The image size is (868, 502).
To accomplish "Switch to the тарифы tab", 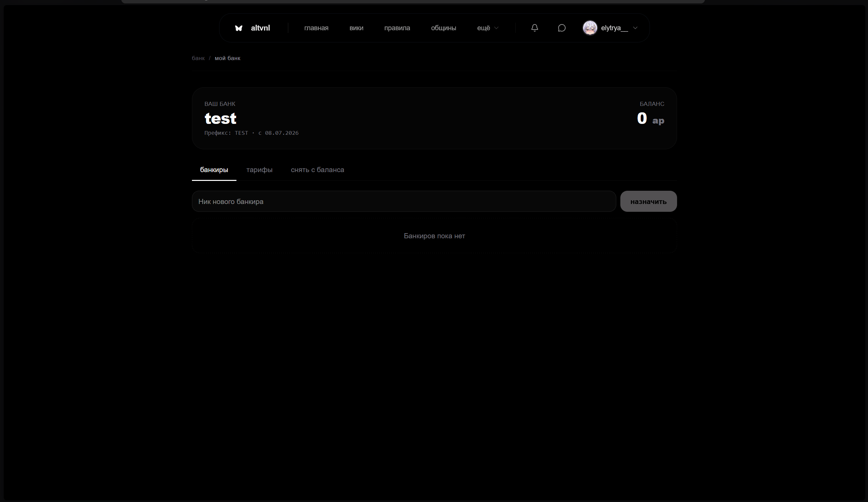I will click(259, 170).
